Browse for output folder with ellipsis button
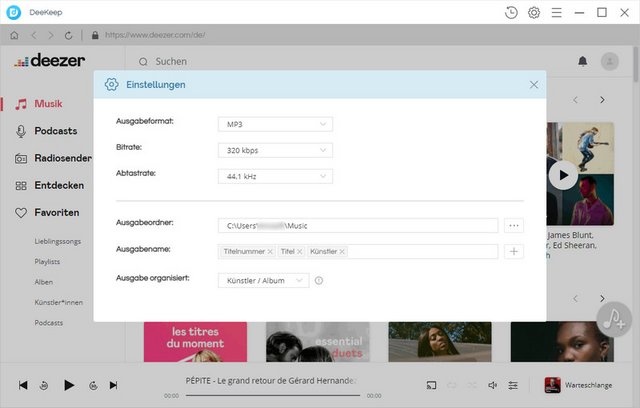The width and height of the screenshot is (640, 408). pyautogui.click(x=513, y=226)
